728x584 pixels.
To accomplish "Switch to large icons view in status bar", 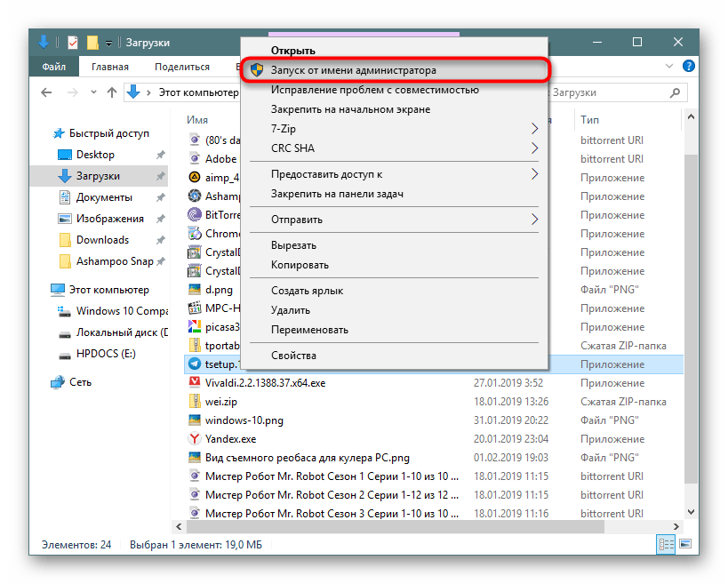I will click(684, 544).
